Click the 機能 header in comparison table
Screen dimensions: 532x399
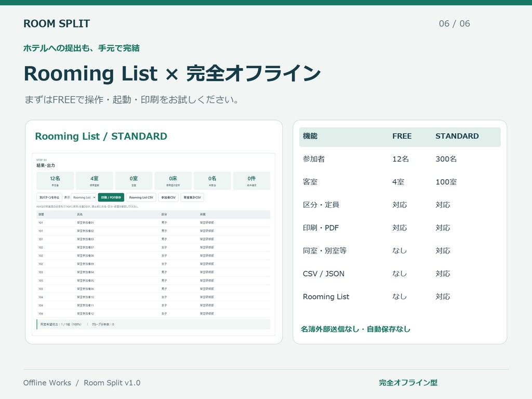(310, 136)
